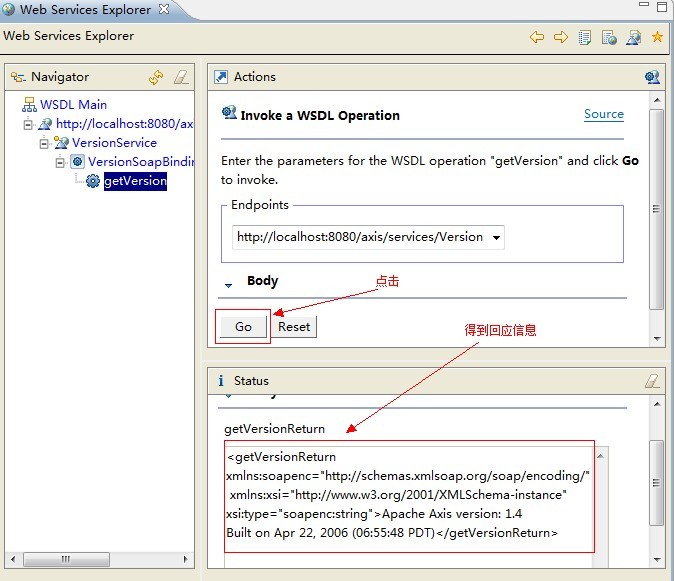Click the Actions pane maximize icon
Viewport: 674px width, 581px height.
coord(652,77)
